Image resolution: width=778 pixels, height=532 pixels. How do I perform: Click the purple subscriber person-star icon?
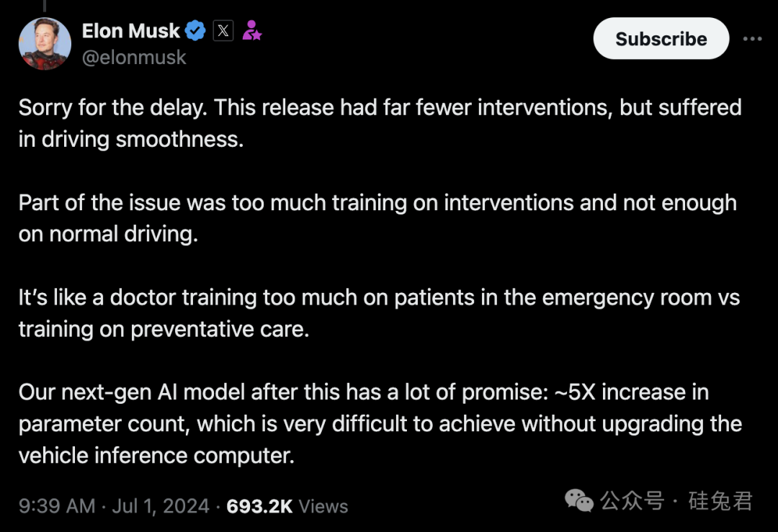click(251, 31)
